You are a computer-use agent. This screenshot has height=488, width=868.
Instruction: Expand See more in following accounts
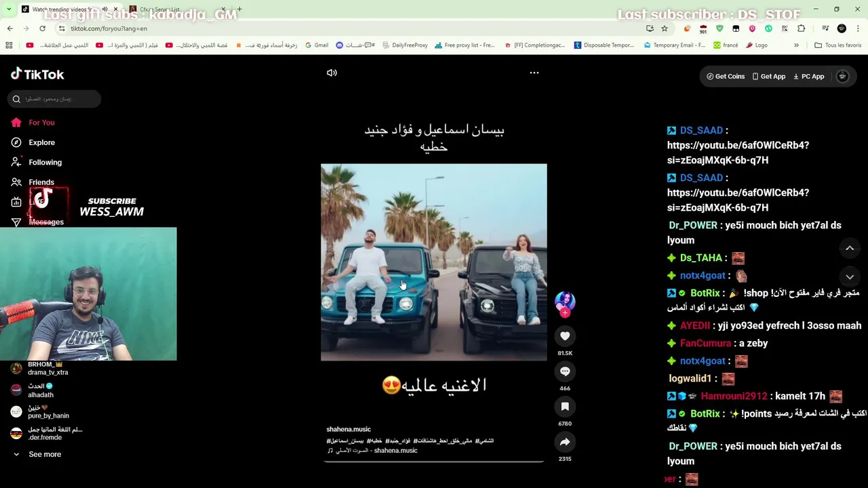[45, 454]
